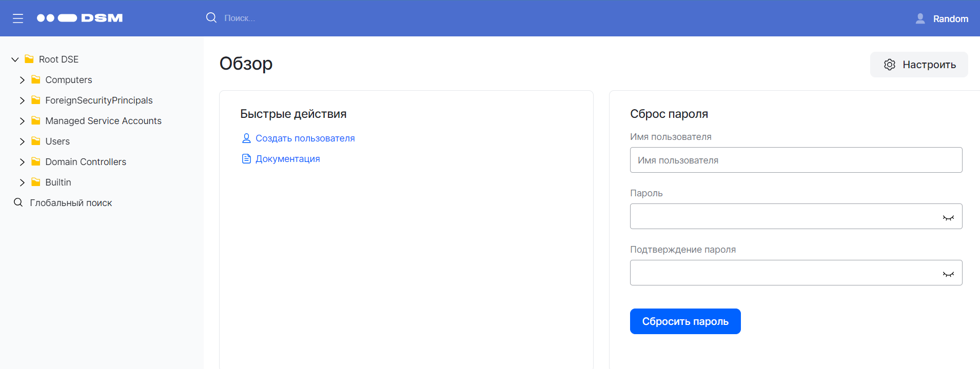Click the Root DSE folder icon
This screenshot has height=369, width=980.
[x=29, y=59]
